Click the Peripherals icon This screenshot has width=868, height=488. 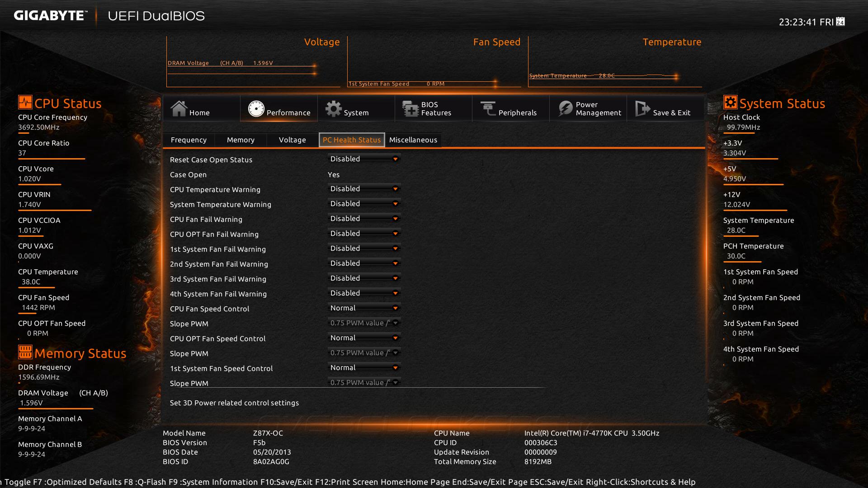tap(488, 108)
